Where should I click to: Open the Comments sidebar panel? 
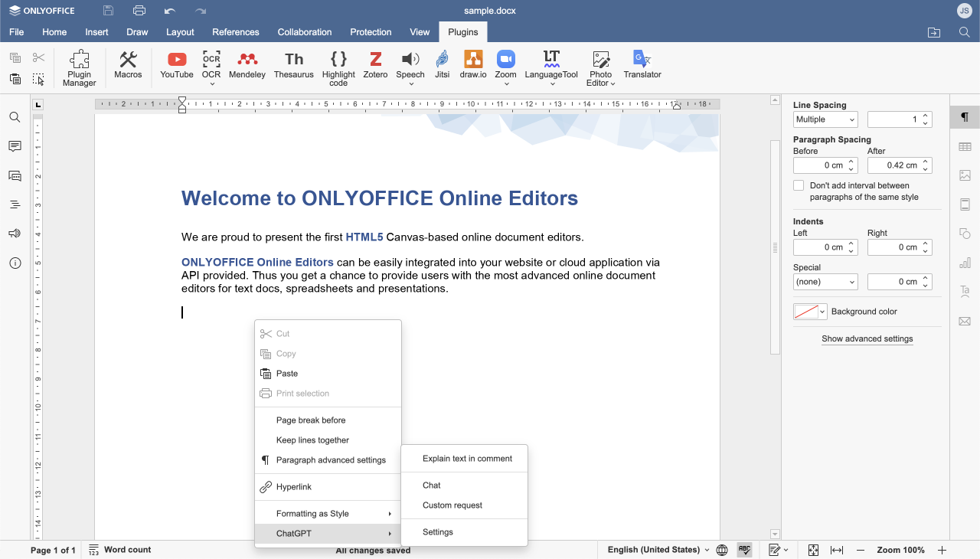coord(15,146)
